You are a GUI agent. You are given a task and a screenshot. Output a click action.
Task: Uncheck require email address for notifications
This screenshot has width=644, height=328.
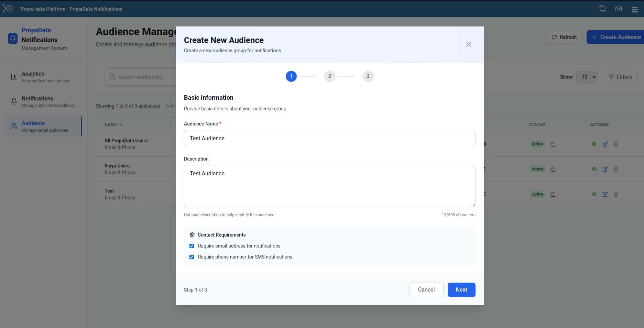[192, 246]
